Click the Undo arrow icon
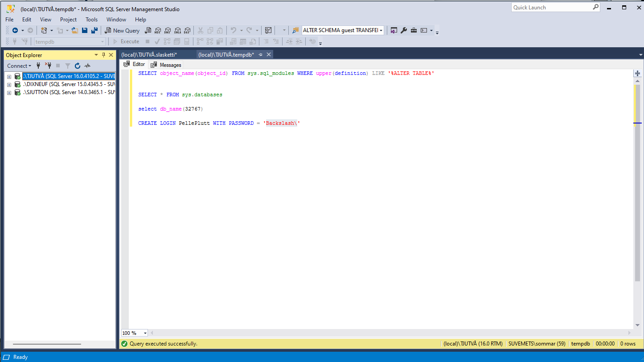 click(x=233, y=30)
